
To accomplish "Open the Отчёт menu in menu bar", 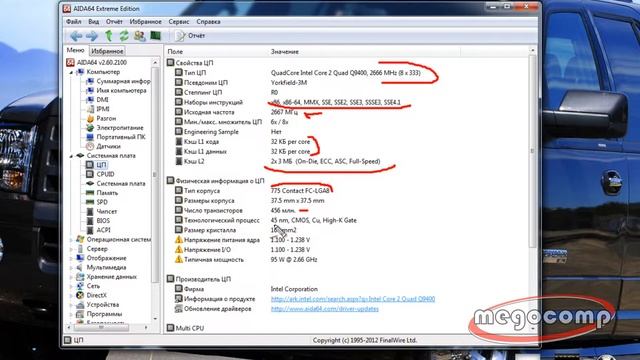I will point(114,22).
